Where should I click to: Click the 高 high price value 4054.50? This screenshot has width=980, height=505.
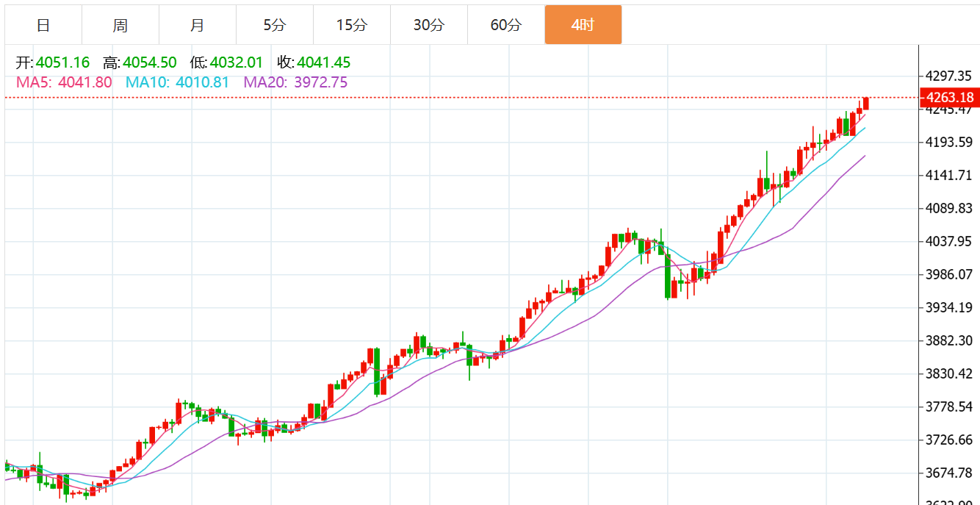tap(150, 63)
